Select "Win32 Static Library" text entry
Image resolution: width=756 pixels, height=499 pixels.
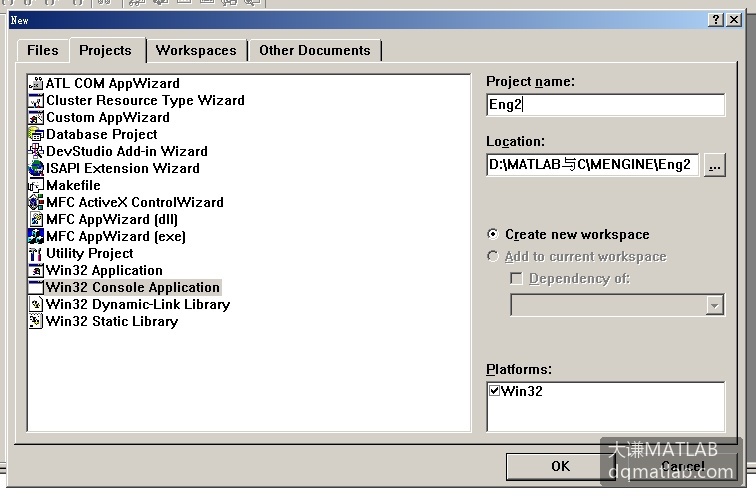pyautogui.click(x=112, y=321)
